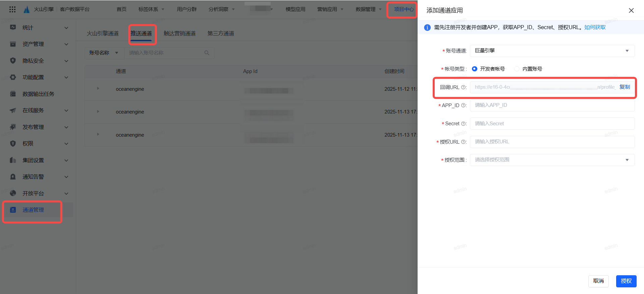The image size is (644, 294).
Task: Expand the 功能配置 sidebar chevron
Action: pyautogui.click(x=66, y=77)
